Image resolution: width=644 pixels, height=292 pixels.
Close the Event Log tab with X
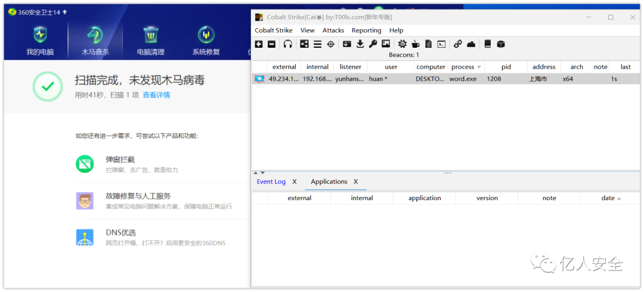tap(295, 182)
